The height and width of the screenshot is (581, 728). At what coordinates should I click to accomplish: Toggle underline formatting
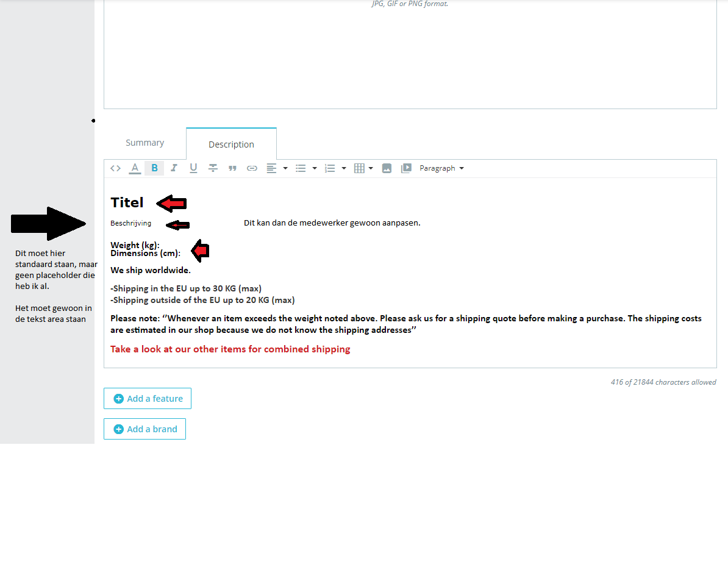click(x=193, y=168)
